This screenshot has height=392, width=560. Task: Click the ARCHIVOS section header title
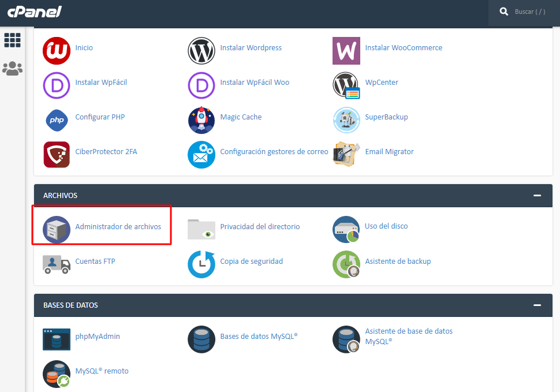(x=61, y=196)
